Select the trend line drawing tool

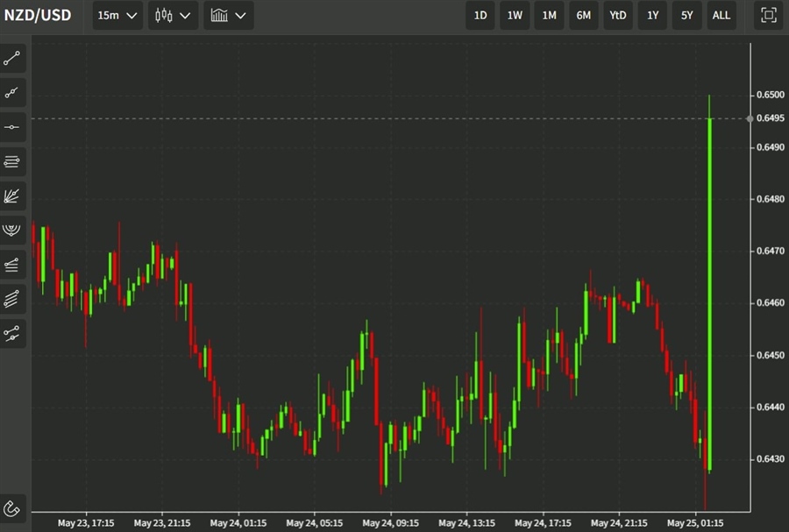click(12, 59)
